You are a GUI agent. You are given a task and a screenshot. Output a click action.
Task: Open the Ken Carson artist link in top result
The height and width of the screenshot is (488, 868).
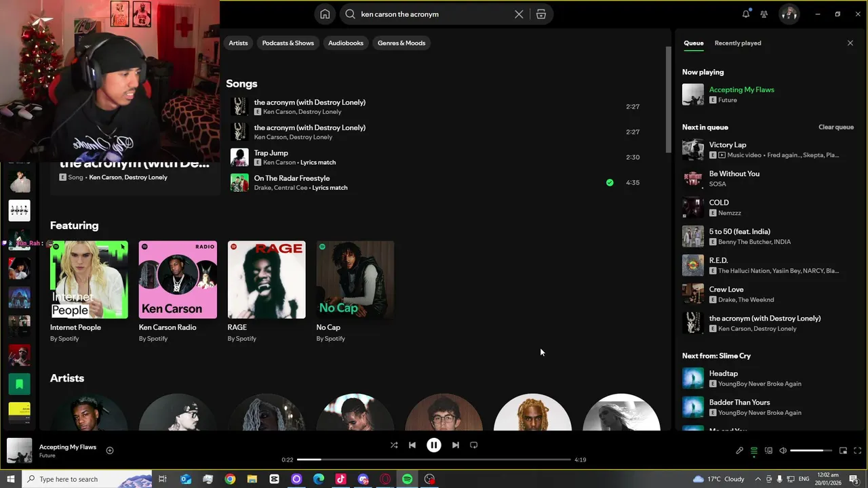pos(104,178)
